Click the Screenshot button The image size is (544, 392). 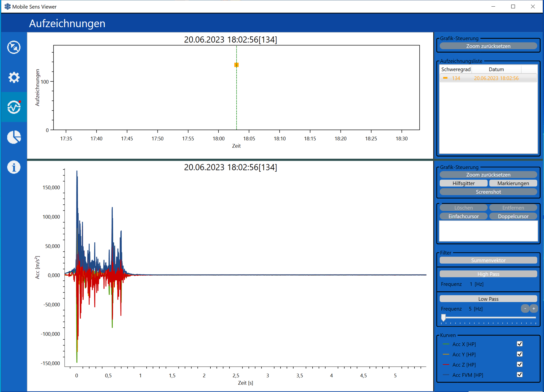click(x=488, y=192)
